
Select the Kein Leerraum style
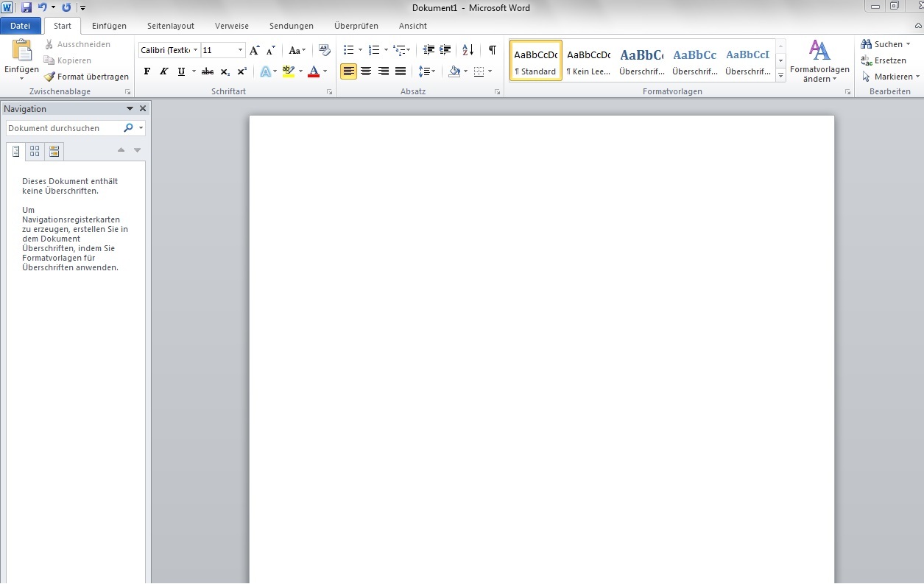coord(589,60)
